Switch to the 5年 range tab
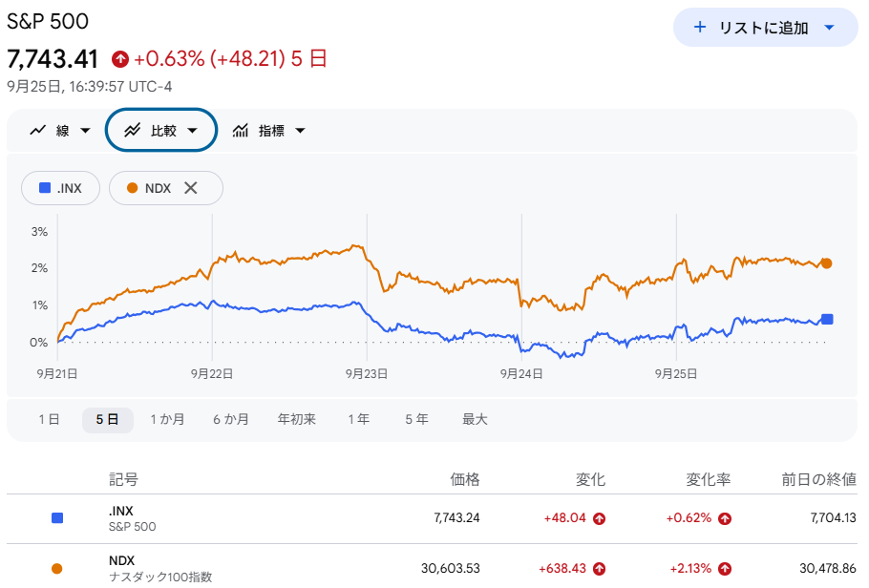This screenshot has width=869, height=588. [416, 420]
